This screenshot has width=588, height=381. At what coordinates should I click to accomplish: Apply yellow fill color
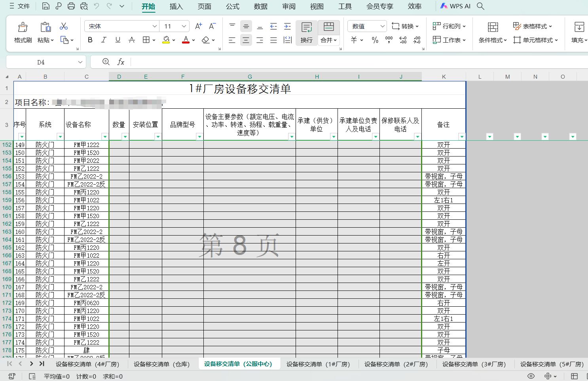pyautogui.click(x=166, y=40)
